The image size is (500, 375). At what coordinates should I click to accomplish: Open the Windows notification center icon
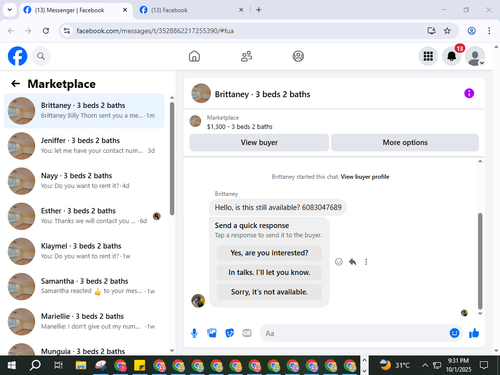pyautogui.click(x=484, y=365)
